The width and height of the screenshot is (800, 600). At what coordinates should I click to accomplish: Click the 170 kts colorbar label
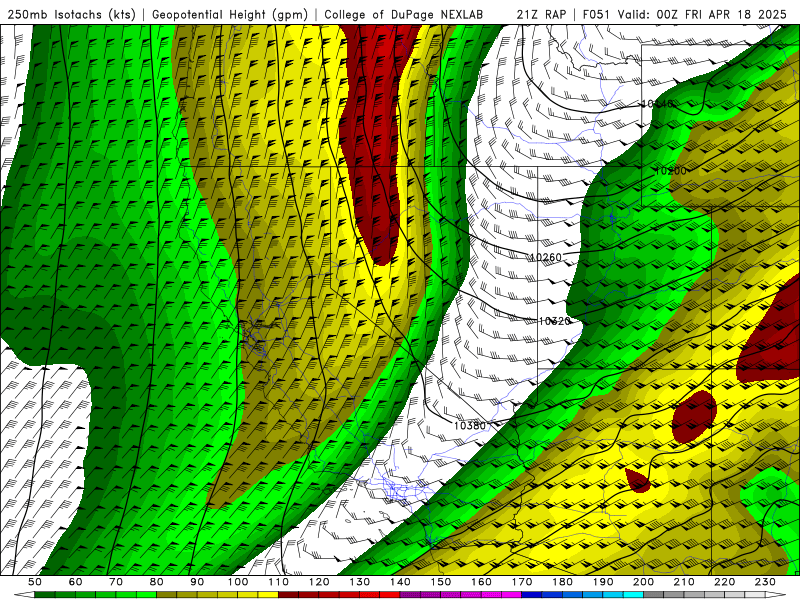click(x=522, y=582)
